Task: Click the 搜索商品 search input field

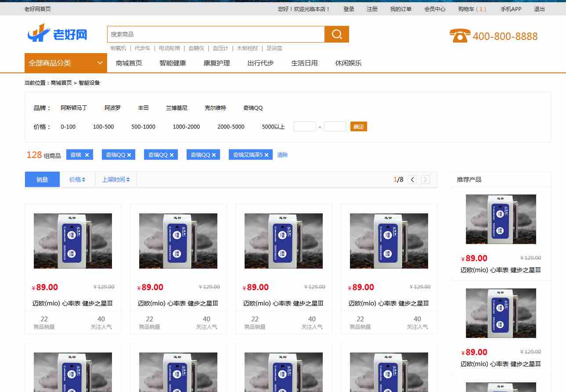Action: 215,34
